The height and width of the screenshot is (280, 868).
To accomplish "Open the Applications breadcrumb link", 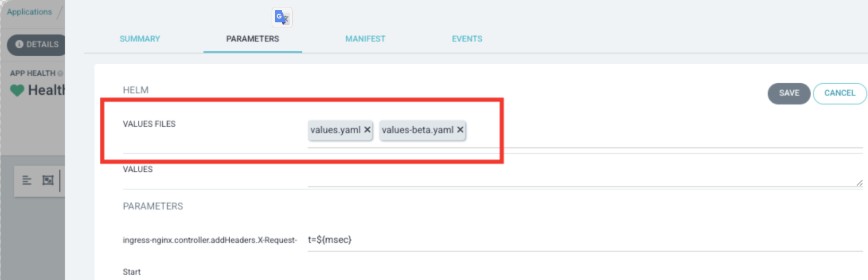I will [x=29, y=12].
